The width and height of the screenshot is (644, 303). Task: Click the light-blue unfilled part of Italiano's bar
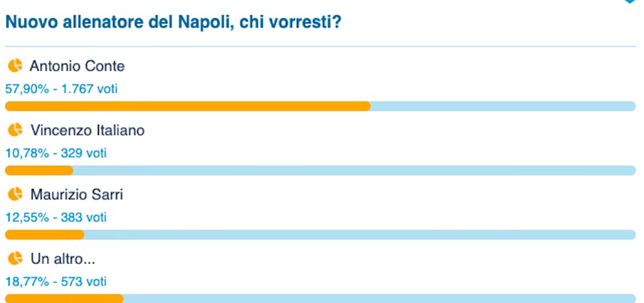point(354,170)
